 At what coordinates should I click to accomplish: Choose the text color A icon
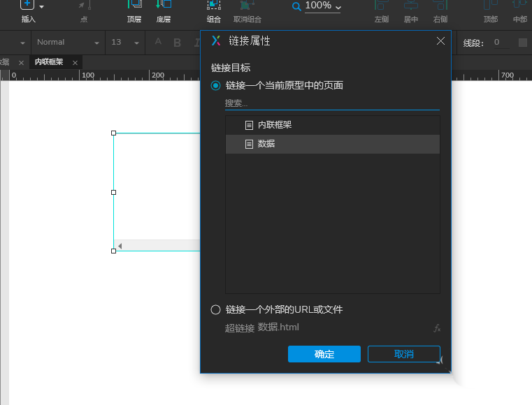coord(158,42)
